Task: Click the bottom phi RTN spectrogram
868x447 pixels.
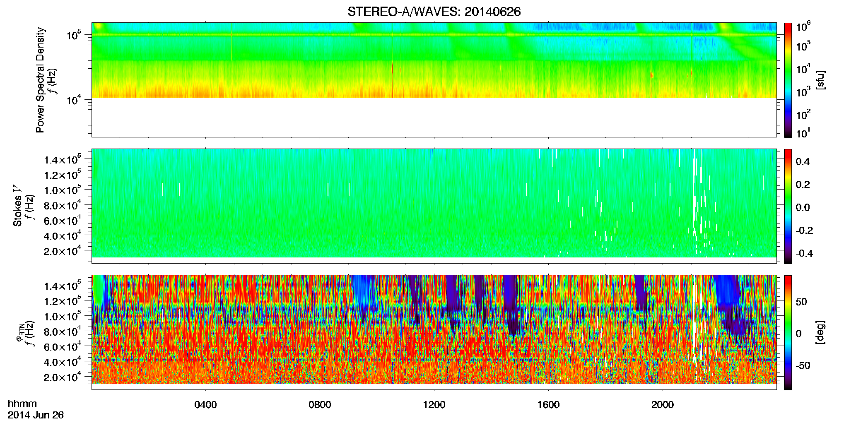Action: point(434,332)
